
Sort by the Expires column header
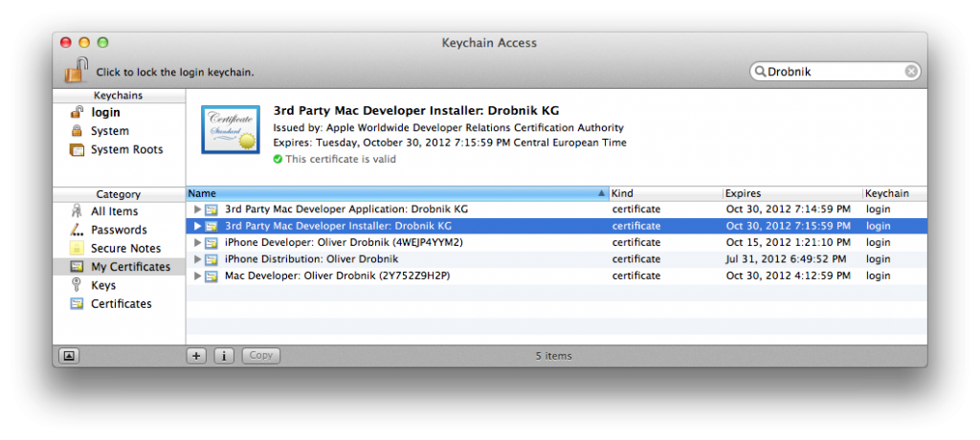[x=792, y=194]
